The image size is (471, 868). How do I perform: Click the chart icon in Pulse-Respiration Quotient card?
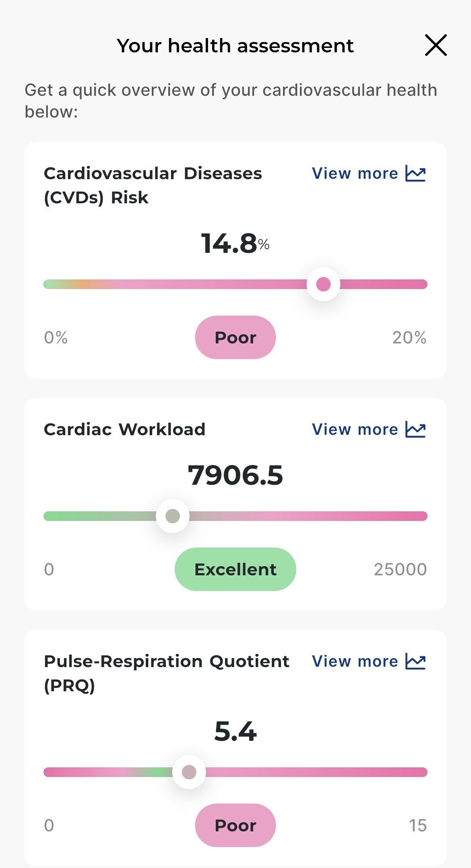(x=415, y=661)
